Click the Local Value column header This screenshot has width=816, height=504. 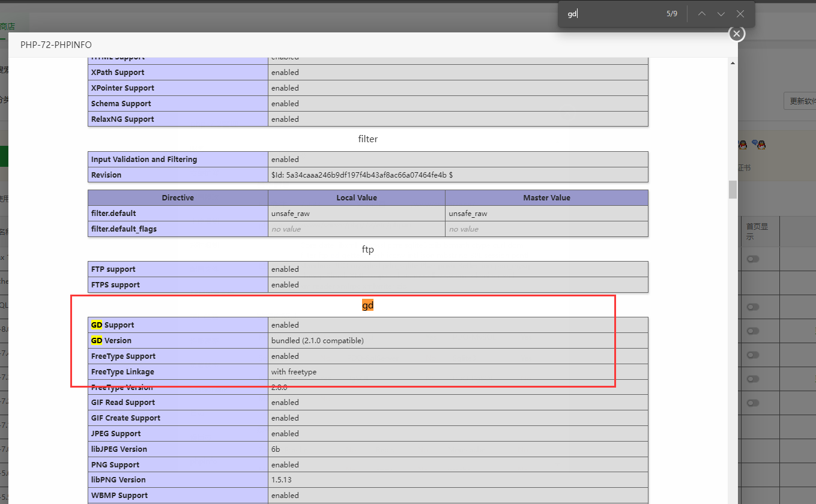coord(357,197)
